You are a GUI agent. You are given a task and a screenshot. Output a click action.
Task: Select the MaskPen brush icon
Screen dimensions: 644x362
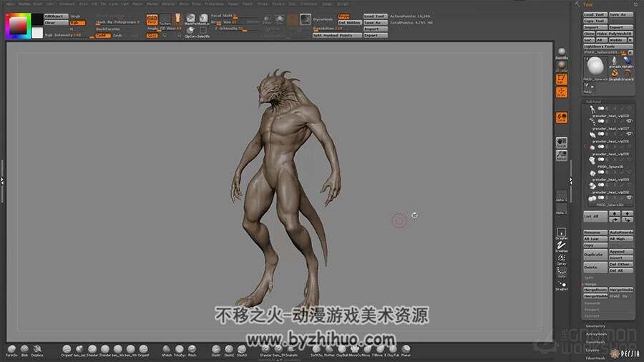pyautogui.click(x=190, y=19)
